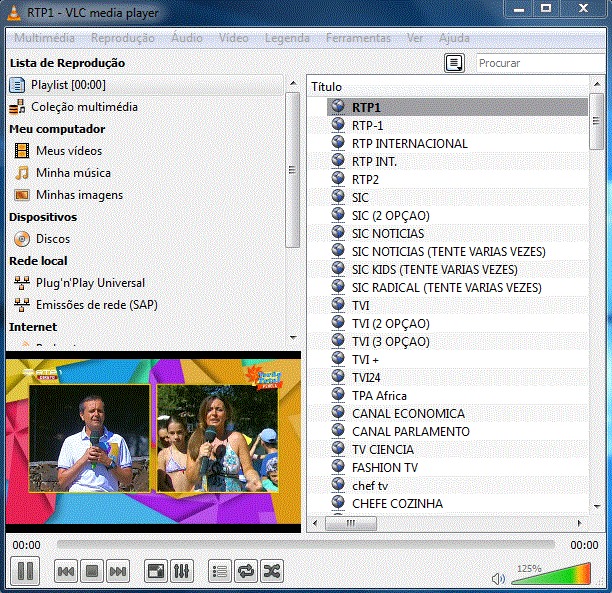Screen dimensions: 612x593
Task: Click the Minha música note icon
Action: (x=22, y=173)
